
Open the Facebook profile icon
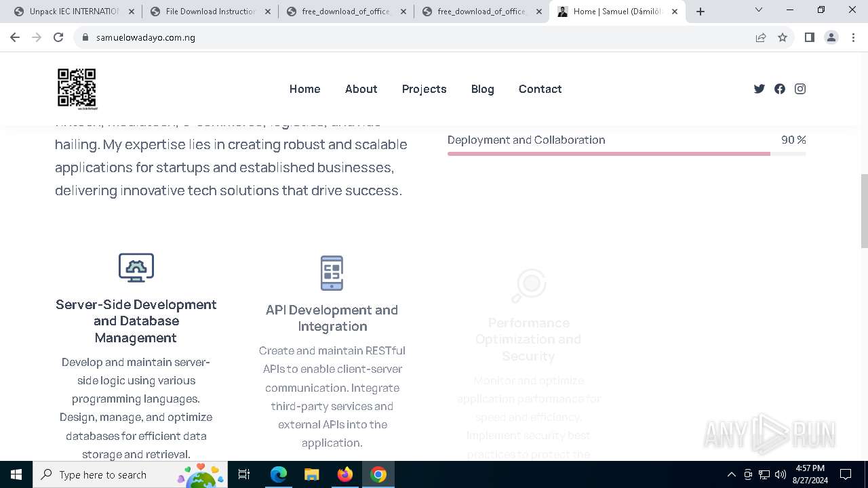tap(780, 89)
